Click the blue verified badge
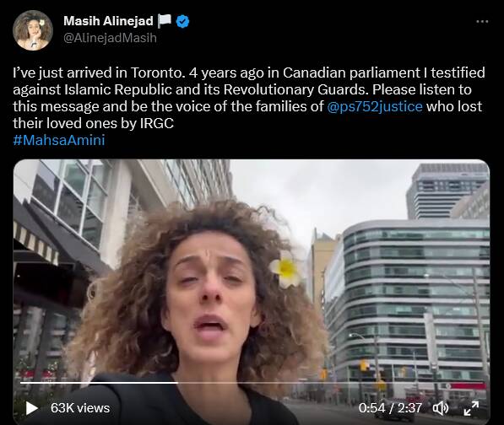Image resolution: width=504 pixels, height=425 pixels. 183,22
